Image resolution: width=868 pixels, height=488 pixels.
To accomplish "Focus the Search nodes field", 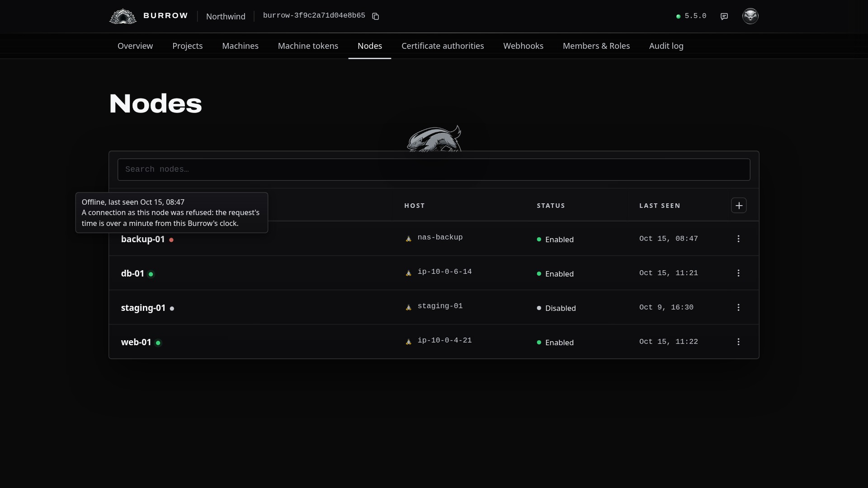I will (434, 169).
